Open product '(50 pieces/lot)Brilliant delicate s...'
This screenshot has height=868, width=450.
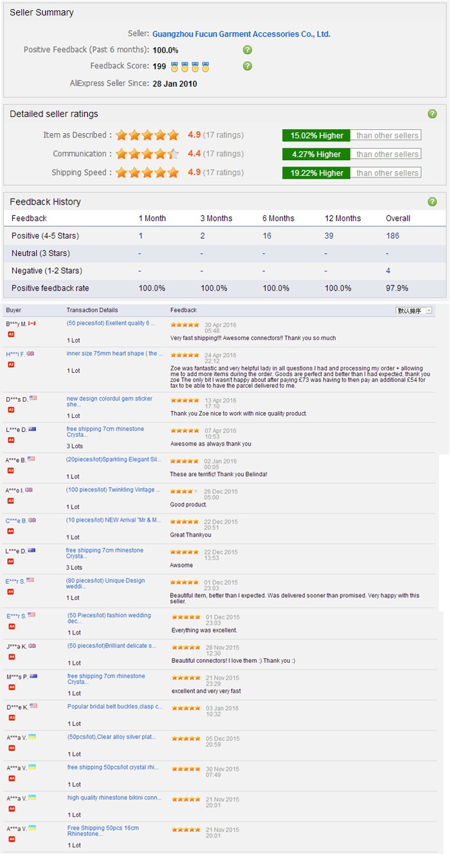tap(112, 646)
